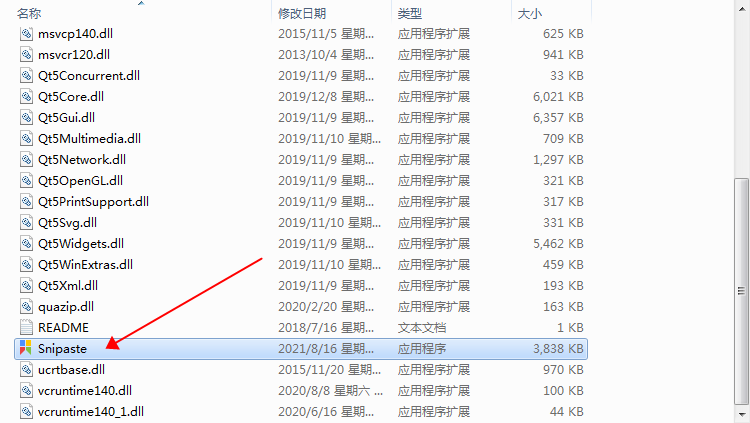Viewport: 750px width, 423px height.
Task: Click icon beside Qt5Svg.dll
Action: (26, 223)
